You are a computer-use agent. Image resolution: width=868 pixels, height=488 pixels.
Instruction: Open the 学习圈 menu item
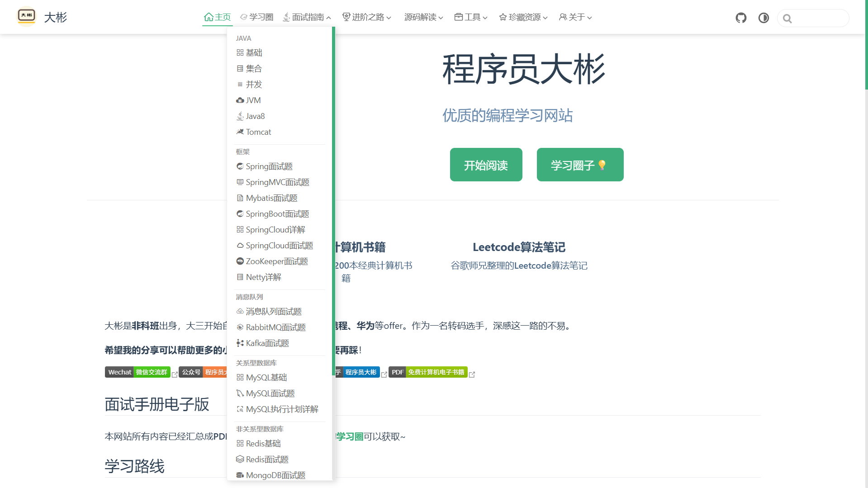(x=257, y=17)
